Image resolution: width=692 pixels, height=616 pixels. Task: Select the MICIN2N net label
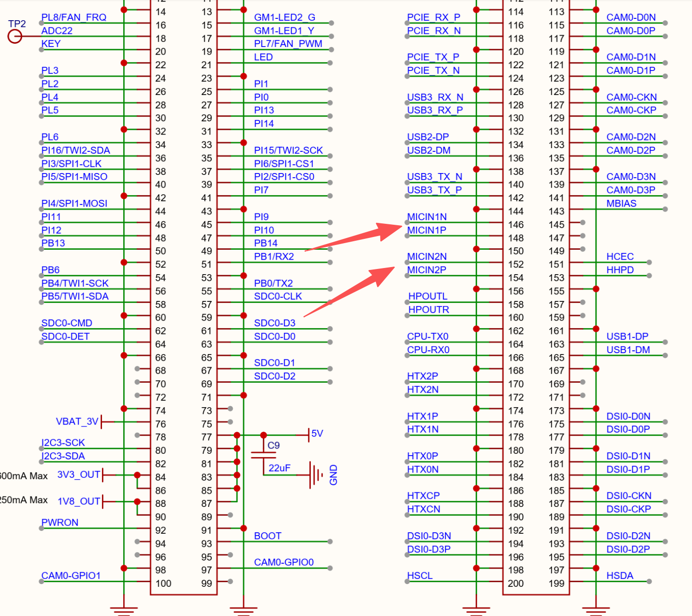[427, 257]
